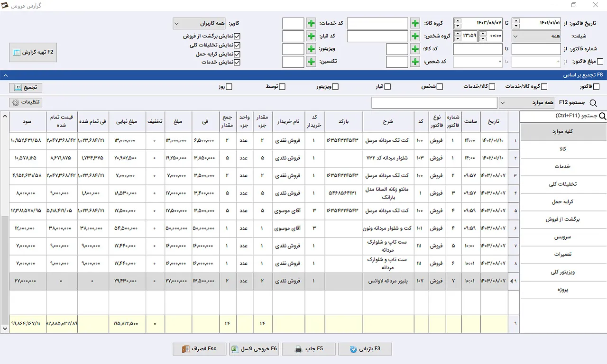Click the green plus beside تکنسین field
Screen dimensions: 607x364
pyautogui.click(x=311, y=62)
